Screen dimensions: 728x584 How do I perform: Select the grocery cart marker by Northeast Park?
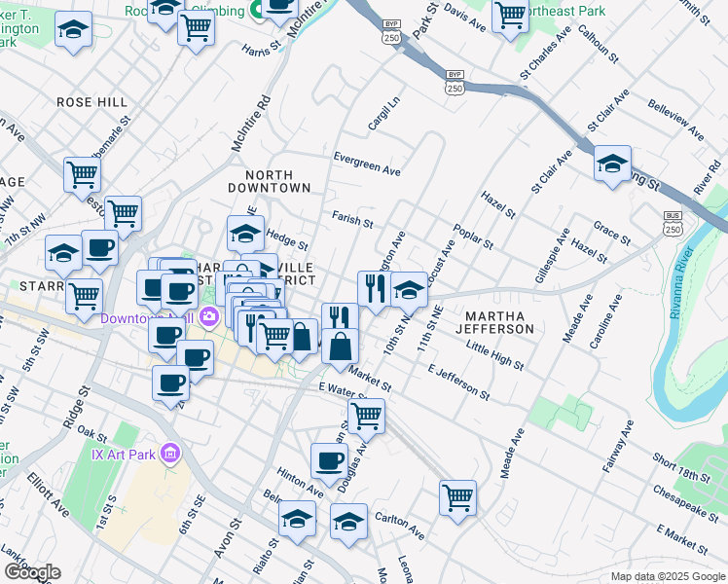click(x=511, y=16)
